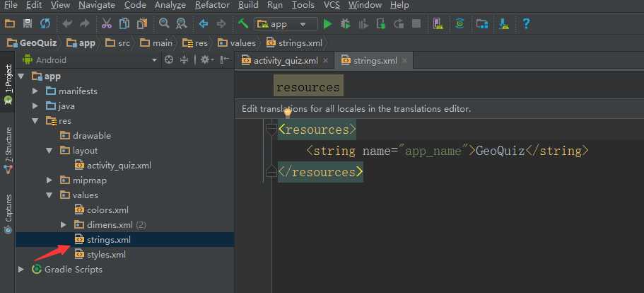This screenshot has height=293, width=644.
Task: Toggle the Captures side tool window
Action: click(7, 214)
